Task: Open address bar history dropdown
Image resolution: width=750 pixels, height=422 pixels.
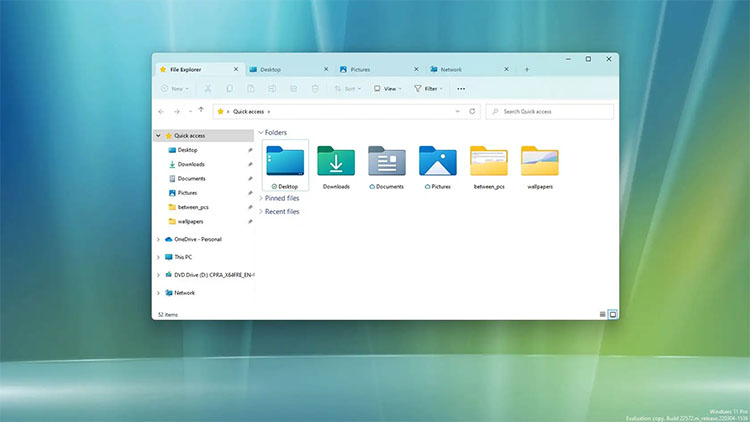Action: tap(457, 111)
